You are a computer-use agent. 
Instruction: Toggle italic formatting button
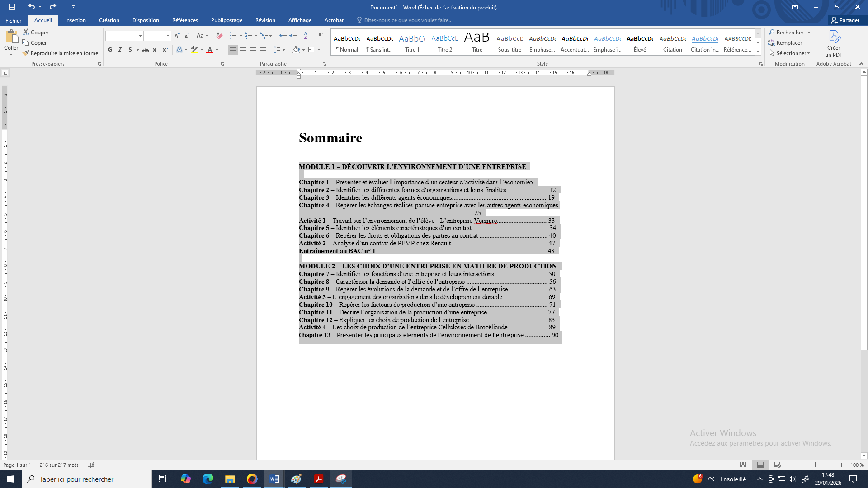pyautogui.click(x=120, y=50)
